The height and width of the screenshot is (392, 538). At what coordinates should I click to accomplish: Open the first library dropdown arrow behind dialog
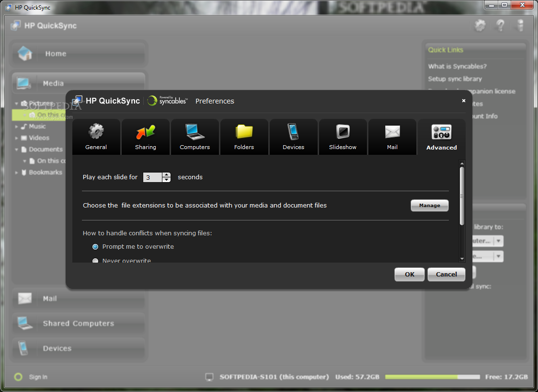[x=499, y=241]
